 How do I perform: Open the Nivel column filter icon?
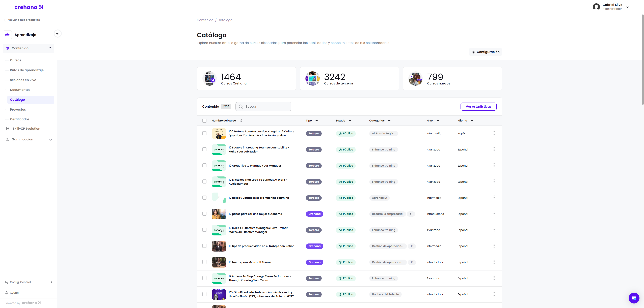pos(438,121)
